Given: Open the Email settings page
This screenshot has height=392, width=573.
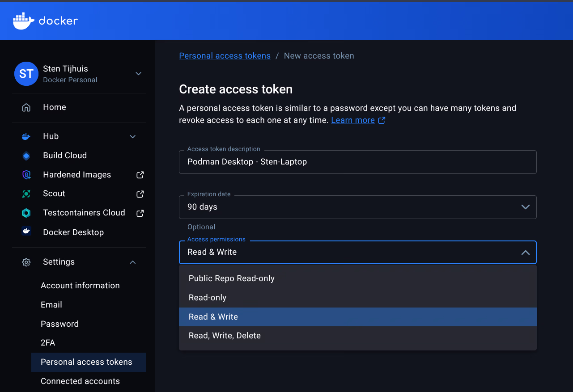Looking at the screenshot, I should coord(51,305).
